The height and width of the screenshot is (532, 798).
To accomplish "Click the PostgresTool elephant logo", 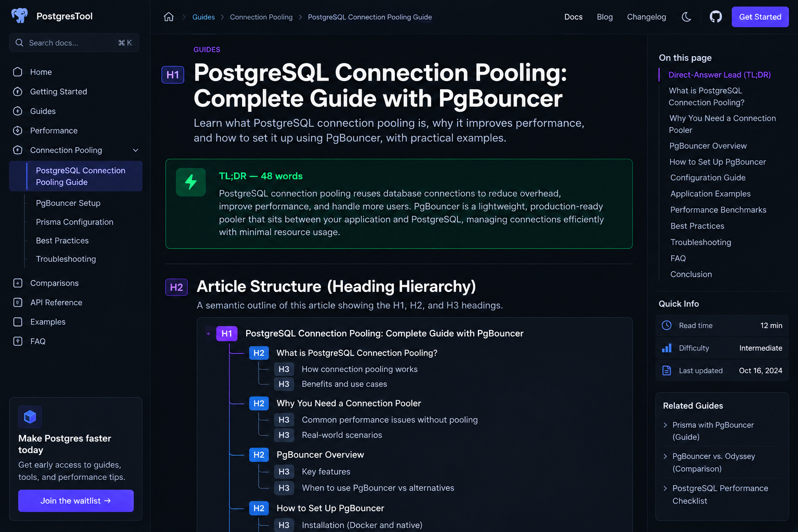I will [x=20, y=16].
